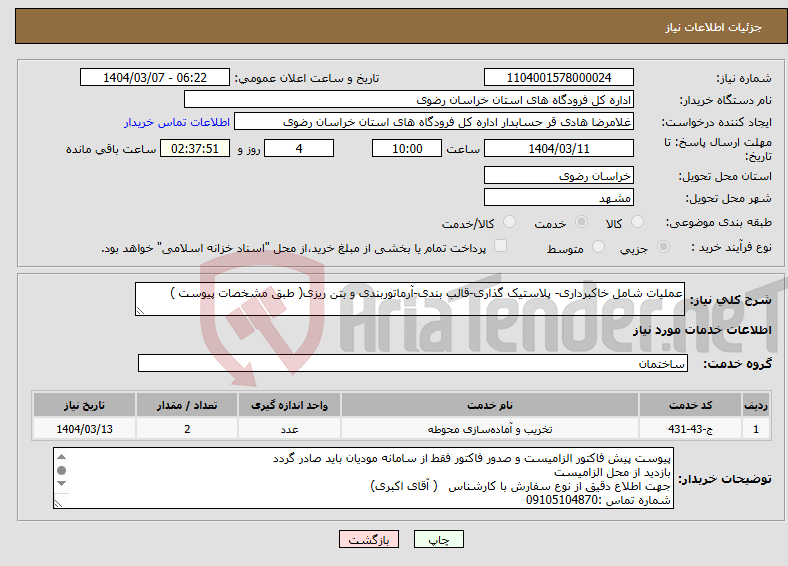Click the نوع فرآیند خرید label
The image size is (788, 566).
(x=732, y=247)
